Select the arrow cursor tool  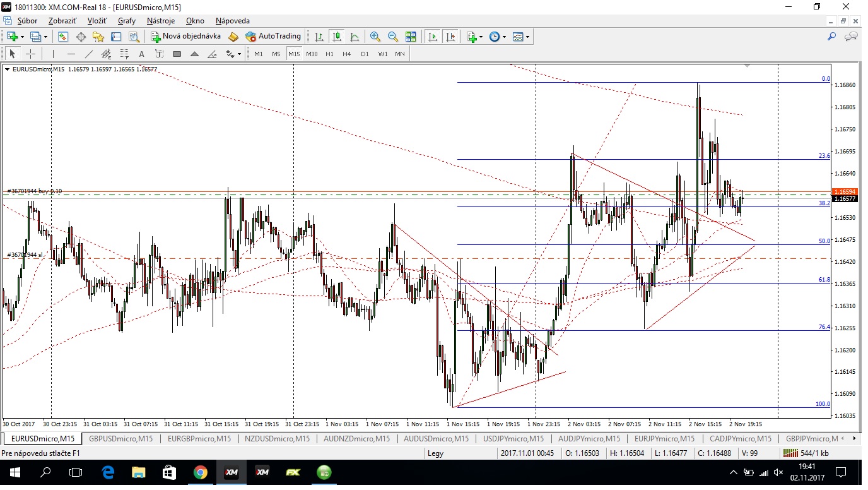(13, 54)
